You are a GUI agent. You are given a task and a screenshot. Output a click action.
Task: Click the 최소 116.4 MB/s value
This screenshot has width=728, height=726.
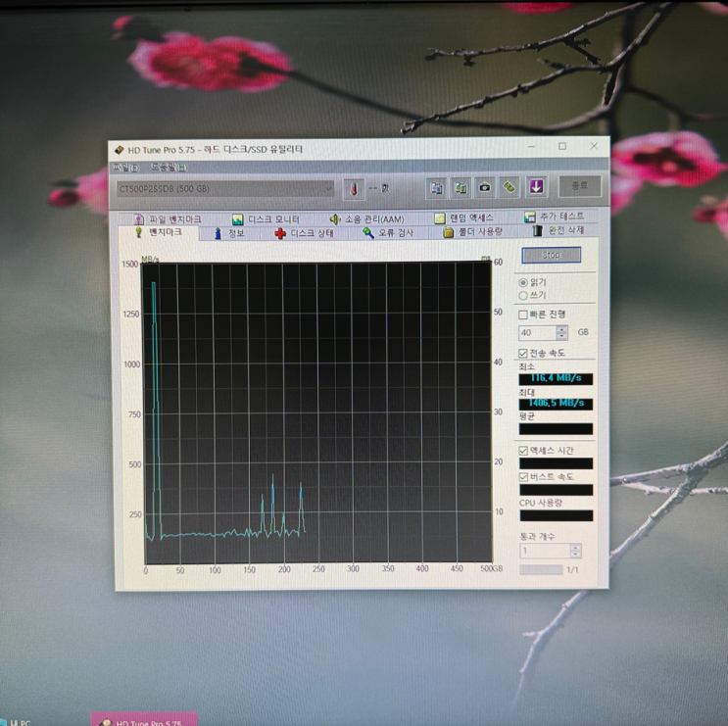556,378
